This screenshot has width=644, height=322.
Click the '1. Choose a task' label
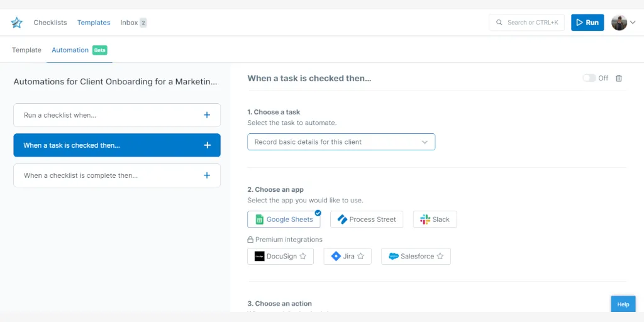tap(274, 112)
